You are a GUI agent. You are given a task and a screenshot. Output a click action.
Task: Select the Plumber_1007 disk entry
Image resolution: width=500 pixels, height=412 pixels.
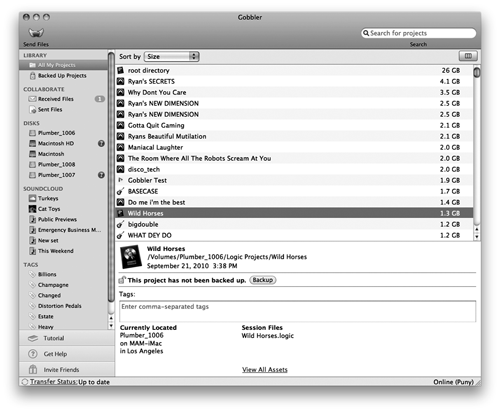pyautogui.click(x=63, y=175)
